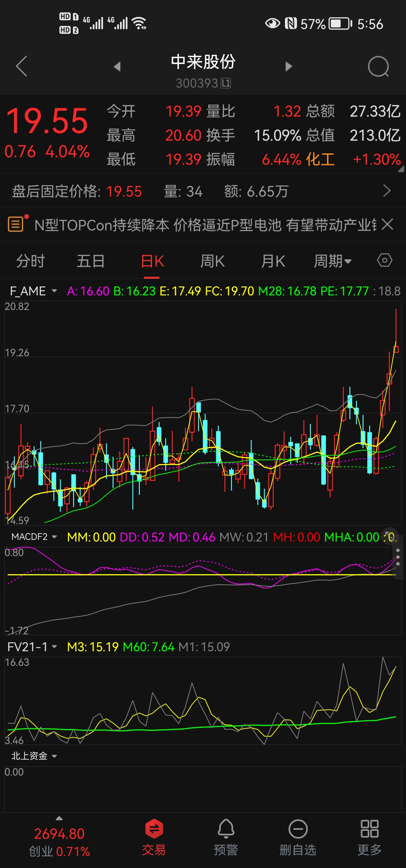Tap the 最高 20.60 value

[x=183, y=135]
